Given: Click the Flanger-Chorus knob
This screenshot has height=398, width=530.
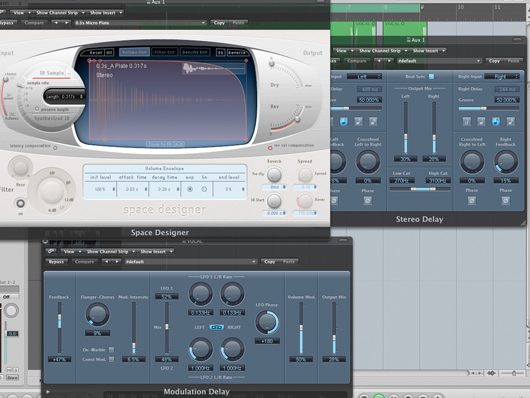Looking at the screenshot, I should tap(97, 314).
